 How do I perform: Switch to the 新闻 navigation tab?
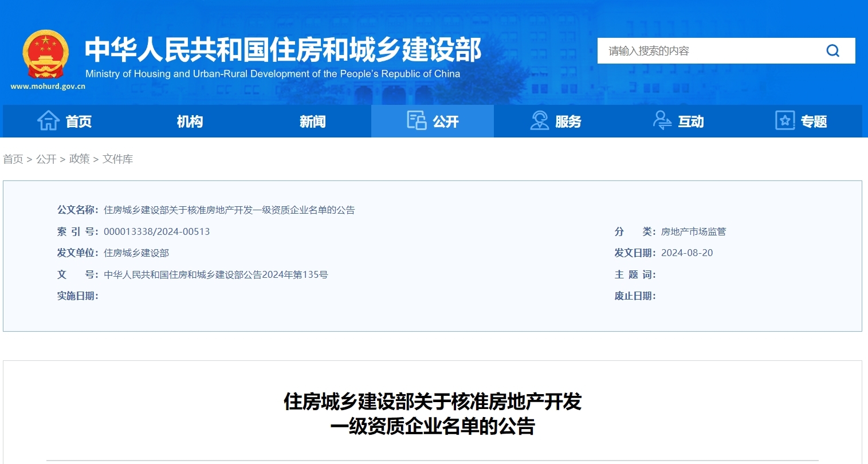coord(312,121)
